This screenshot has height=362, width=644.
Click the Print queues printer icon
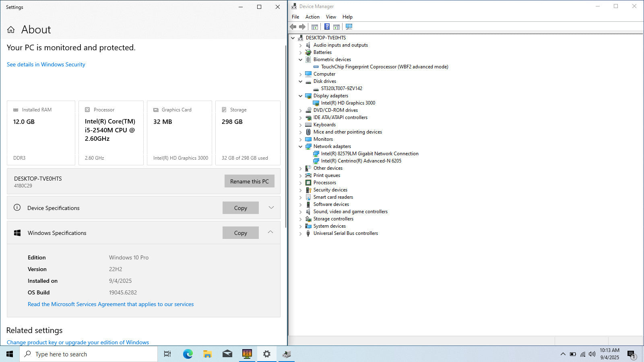308,175
